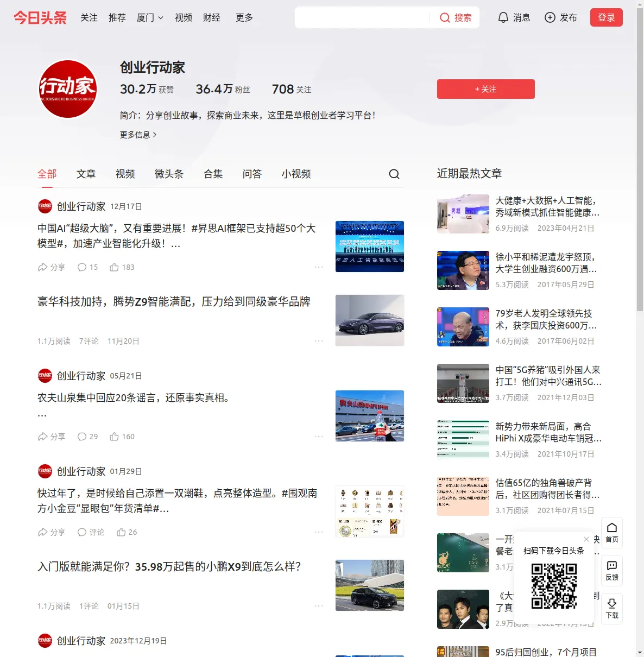
Task: Open comments (15) on AI超级大脑 post
Action: [x=87, y=267]
